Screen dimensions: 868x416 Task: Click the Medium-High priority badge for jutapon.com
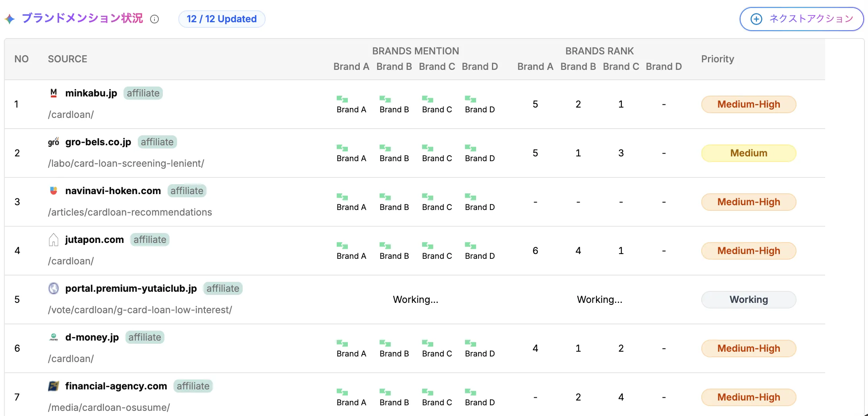pyautogui.click(x=748, y=251)
